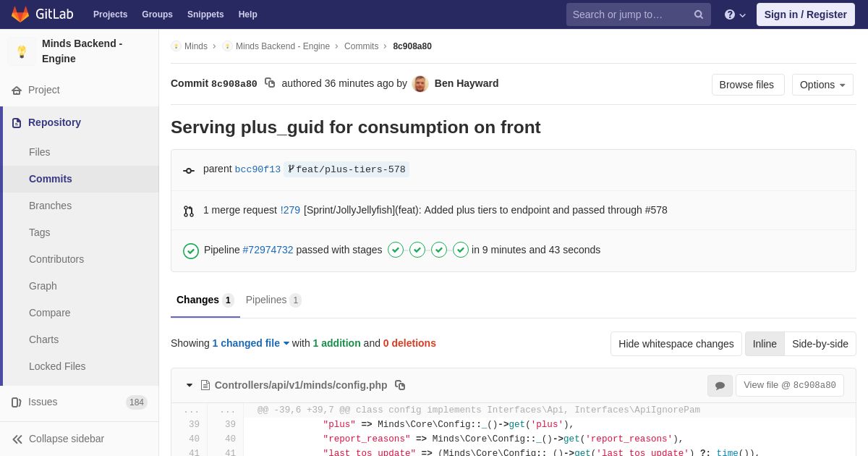Click the Minds Backend - Engine sidebar title
Screen dimensions: 868x456
tap(82, 51)
